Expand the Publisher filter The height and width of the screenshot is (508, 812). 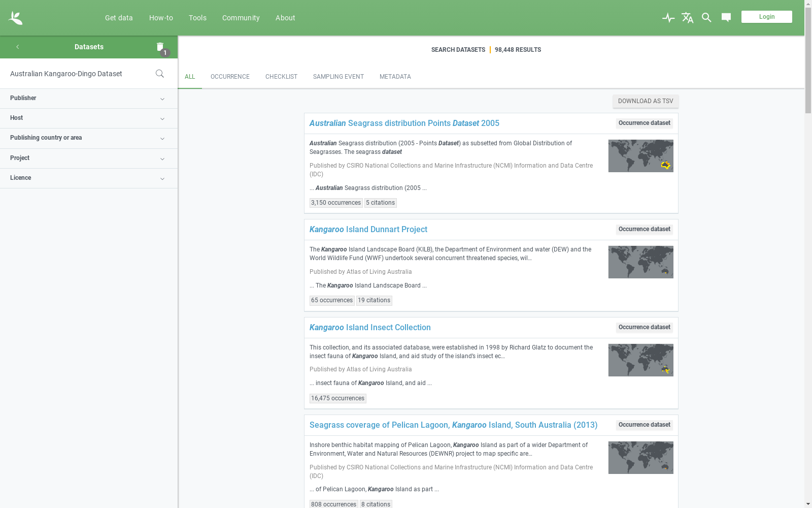click(x=89, y=99)
